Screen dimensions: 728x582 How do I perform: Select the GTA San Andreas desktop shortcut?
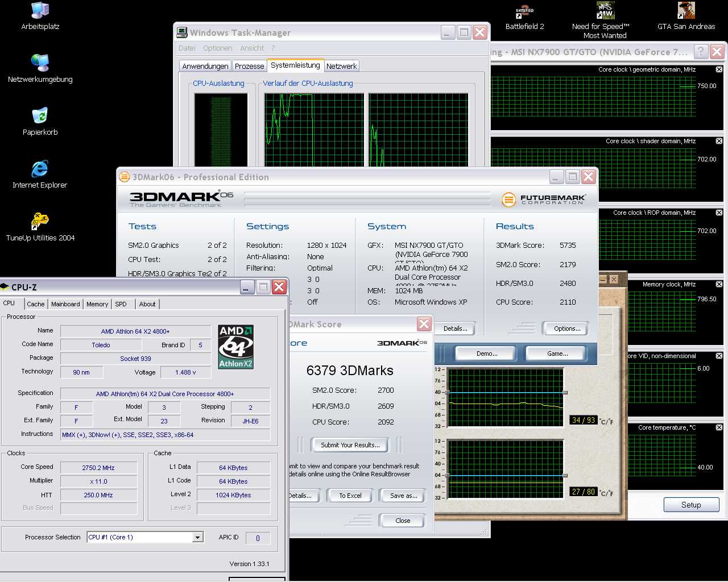(686, 16)
